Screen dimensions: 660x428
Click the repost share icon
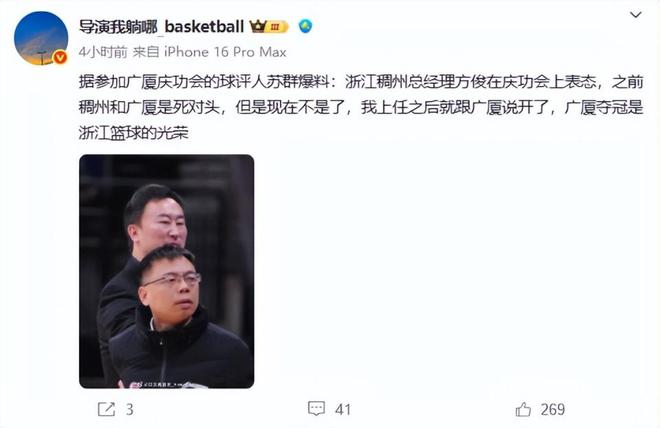tap(106, 409)
